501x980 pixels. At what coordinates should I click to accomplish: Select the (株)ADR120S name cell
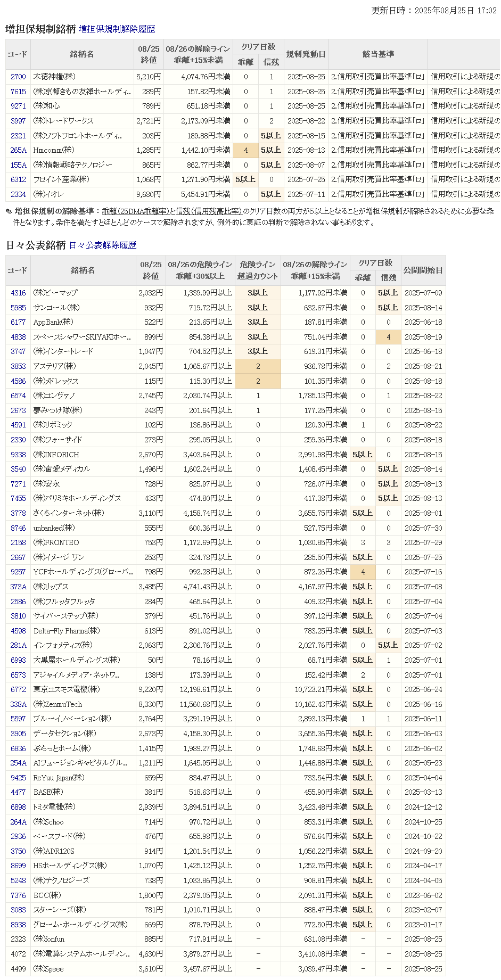point(83,851)
